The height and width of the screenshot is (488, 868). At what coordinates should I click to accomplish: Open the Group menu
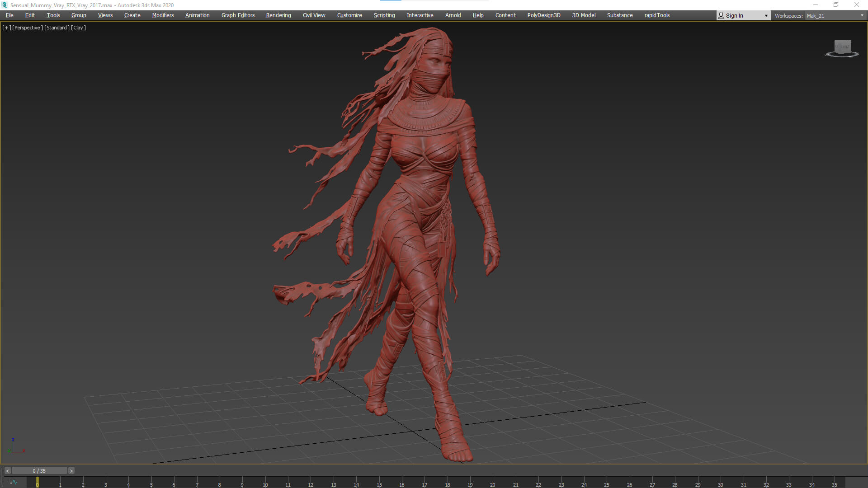(x=79, y=15)
